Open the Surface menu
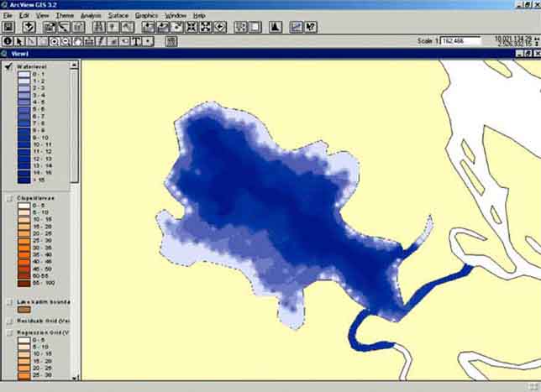 (x=118, y=15)
